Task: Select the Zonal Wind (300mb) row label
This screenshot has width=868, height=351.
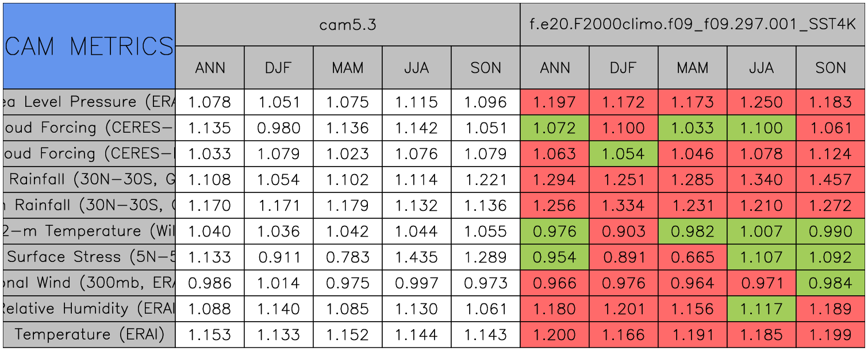Action: click(89, 283)
